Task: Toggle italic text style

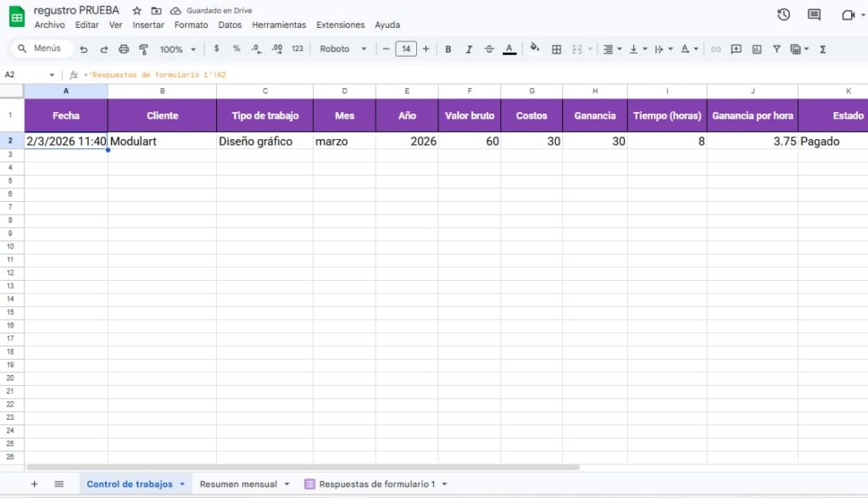Action: click(x=469, y=49)
